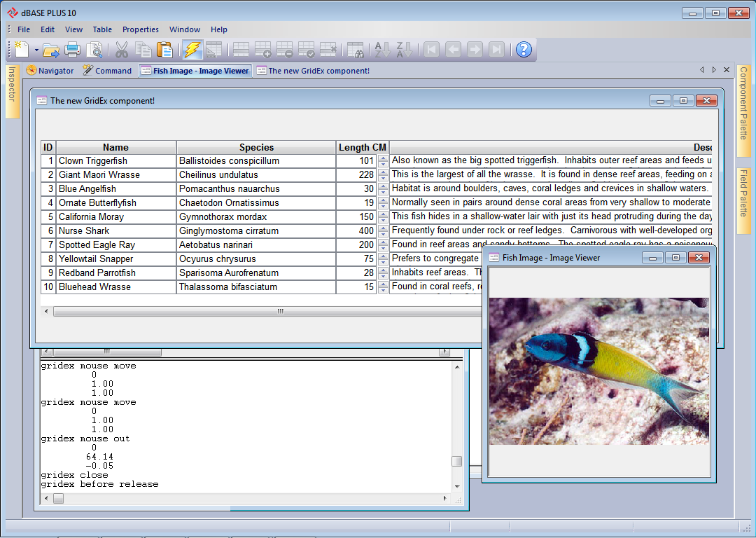
Task: Expand the Field Palette side panel
Action: (x=743, y=201)
